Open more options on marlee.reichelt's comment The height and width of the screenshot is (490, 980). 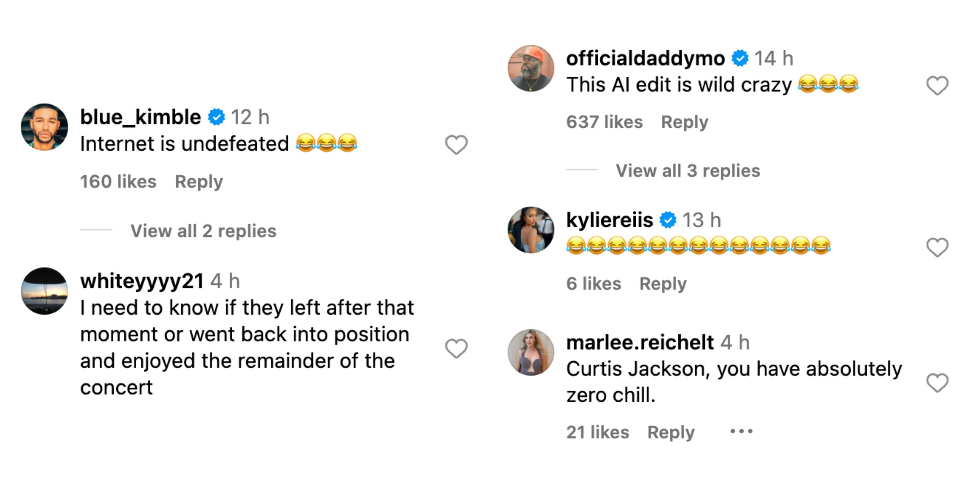click(741, 432)
